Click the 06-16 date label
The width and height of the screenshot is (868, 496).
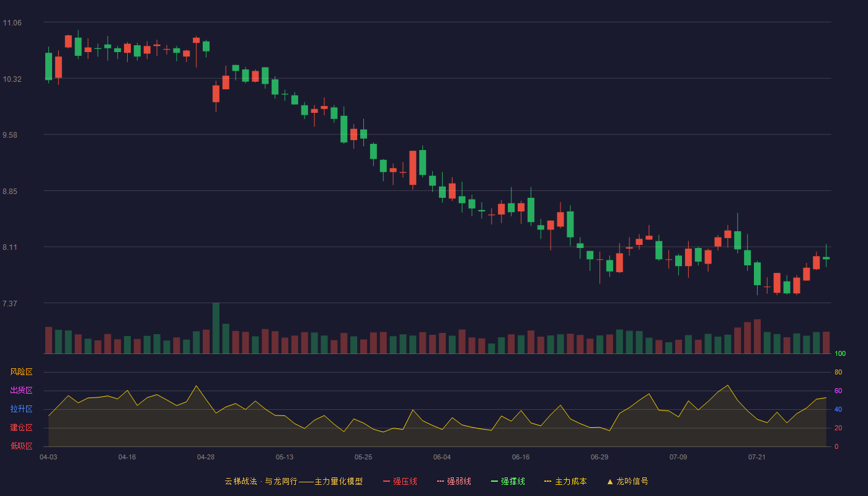(521, 457)
